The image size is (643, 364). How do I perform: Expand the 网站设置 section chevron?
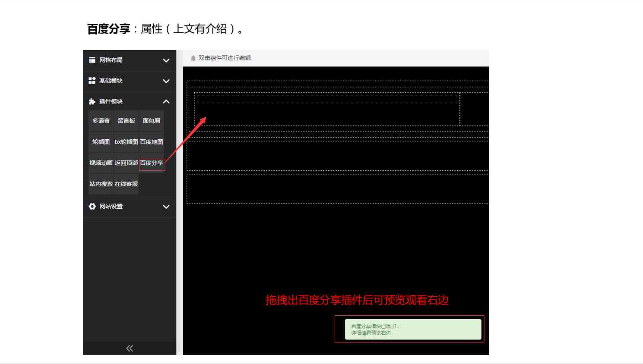pyautogui.click(x=166, y=207)
